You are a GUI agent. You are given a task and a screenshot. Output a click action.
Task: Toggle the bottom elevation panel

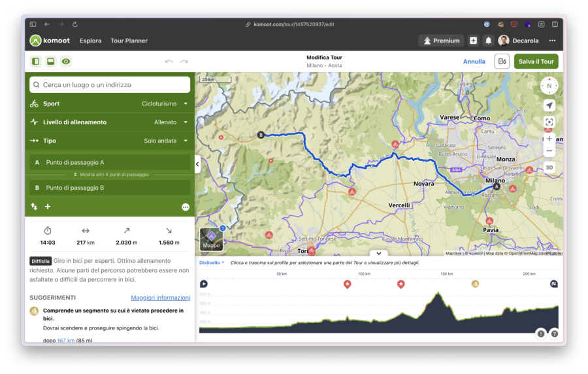click(x=50, y=61)
